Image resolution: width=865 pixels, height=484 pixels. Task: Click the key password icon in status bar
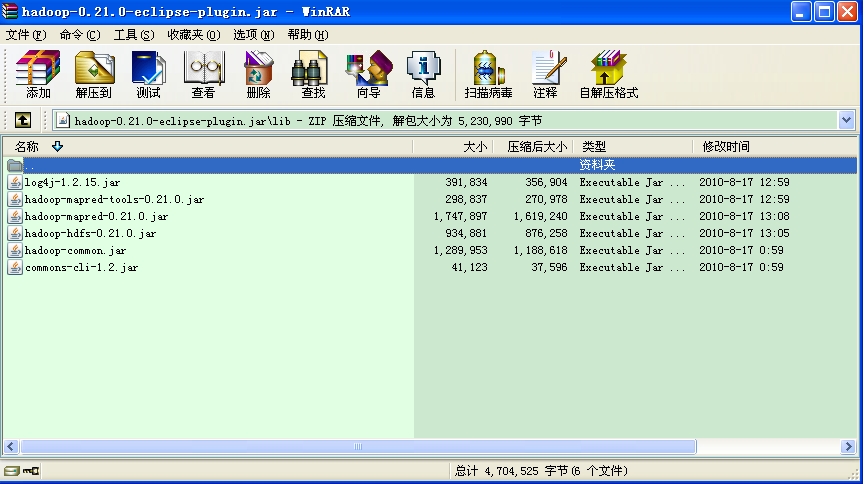(31, 471)
